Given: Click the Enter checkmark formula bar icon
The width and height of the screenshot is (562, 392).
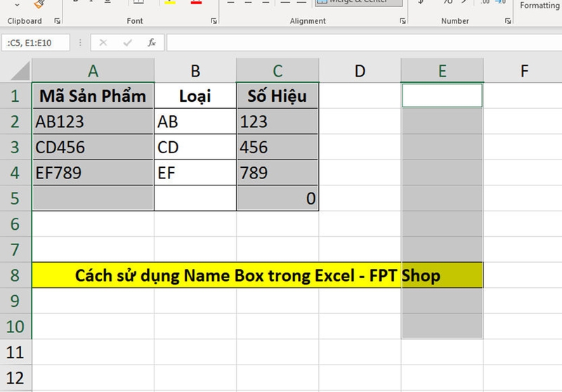Looking at the screenshot, I should coord(127,43).
